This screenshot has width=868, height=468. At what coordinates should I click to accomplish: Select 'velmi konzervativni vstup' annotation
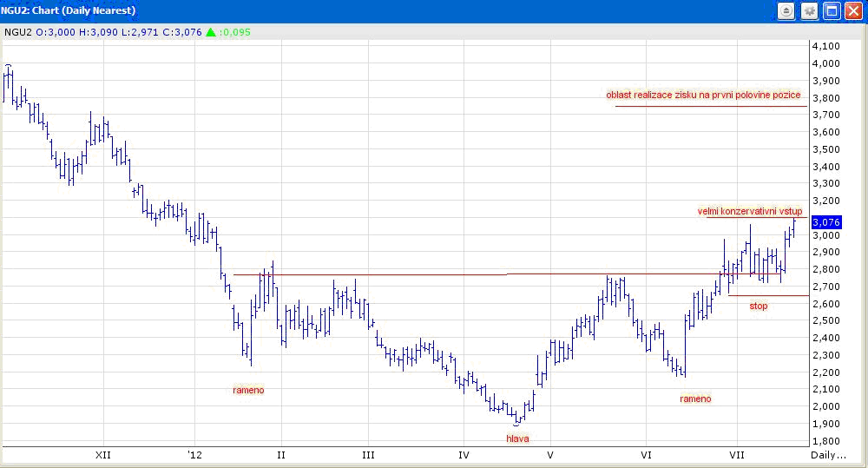751,211
